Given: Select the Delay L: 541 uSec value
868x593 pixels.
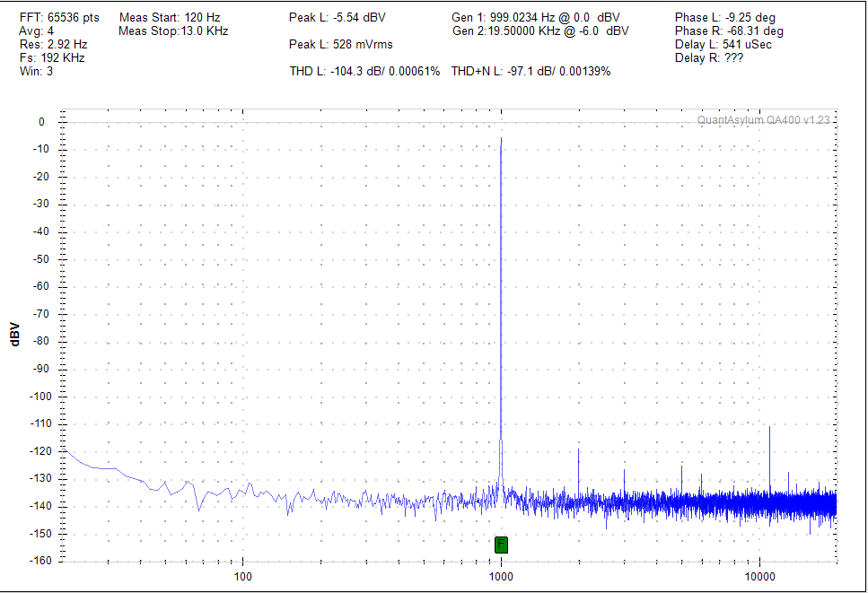Looking at the screenshot, I should (723, 44).
